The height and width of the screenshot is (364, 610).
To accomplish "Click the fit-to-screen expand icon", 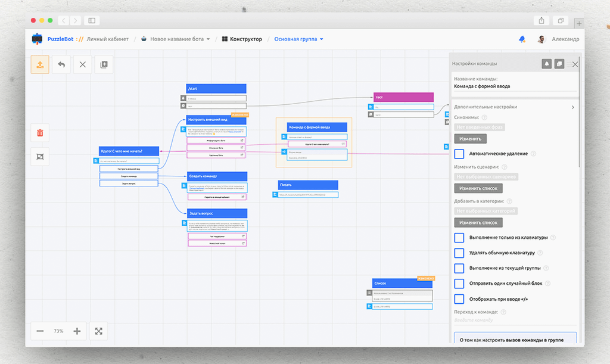I will (x=98, y=331).
